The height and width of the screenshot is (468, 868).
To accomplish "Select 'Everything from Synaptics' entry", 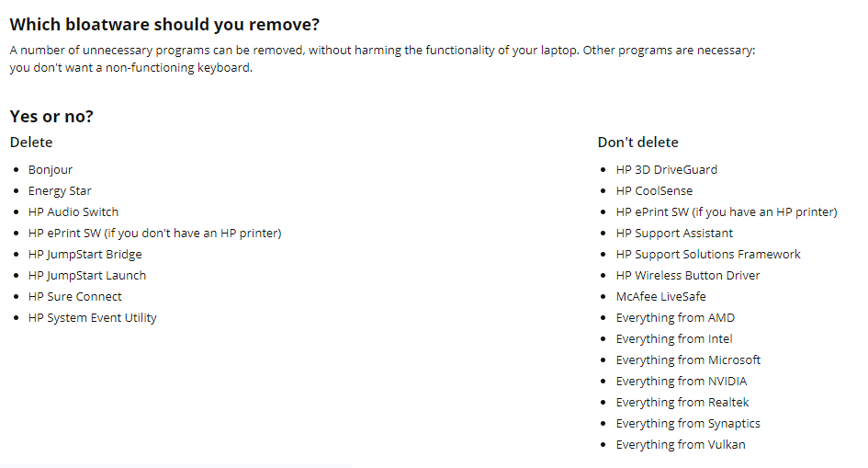I will coord(688,423).
